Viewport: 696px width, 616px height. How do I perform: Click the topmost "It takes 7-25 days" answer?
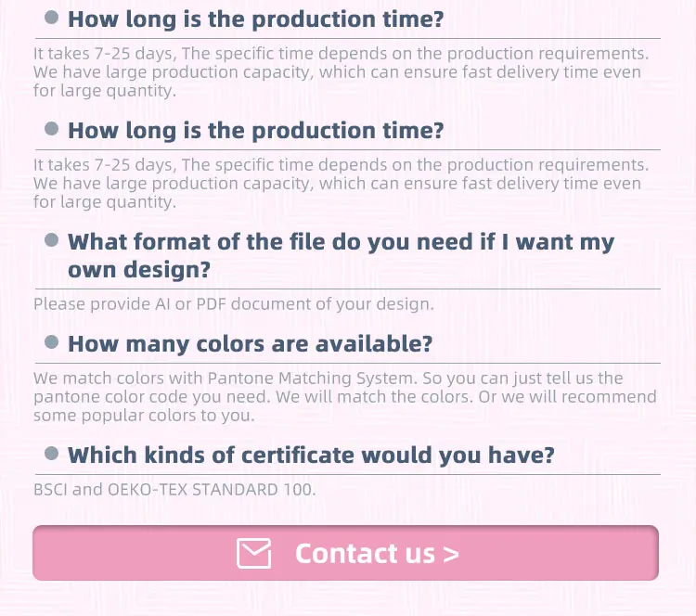click(x=341, y=72)
